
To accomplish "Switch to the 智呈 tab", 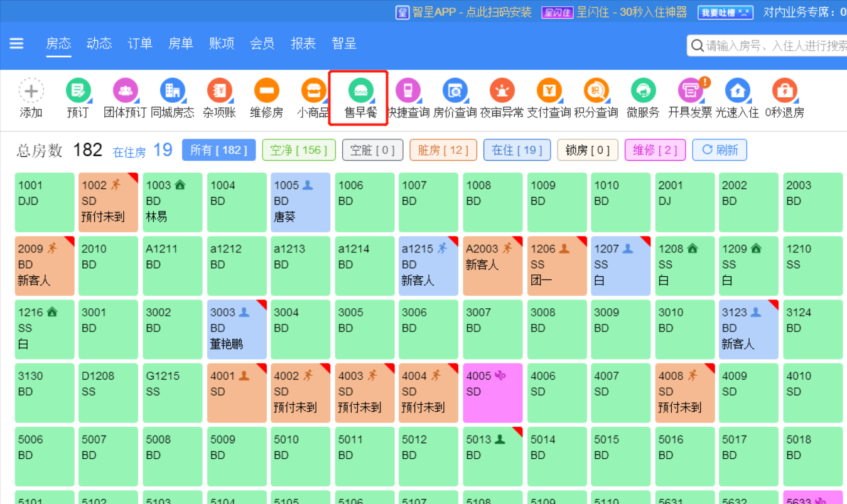I will click(344, 43).
